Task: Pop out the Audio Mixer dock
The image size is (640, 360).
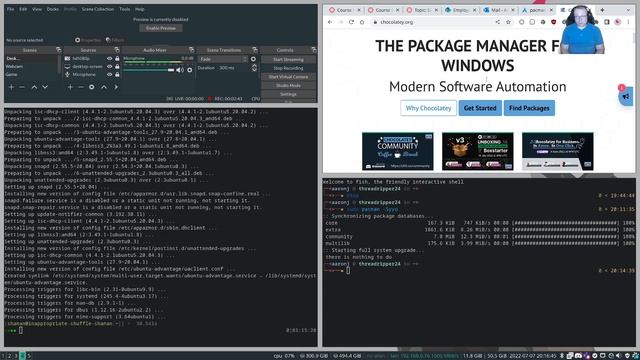Action: pyautogui.click(x=191, y=50)
